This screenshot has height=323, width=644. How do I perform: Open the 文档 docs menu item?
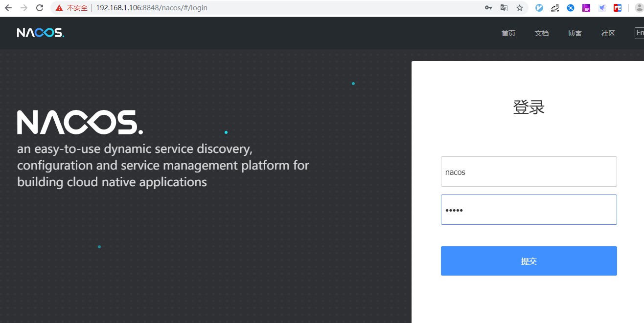[542, 33]
